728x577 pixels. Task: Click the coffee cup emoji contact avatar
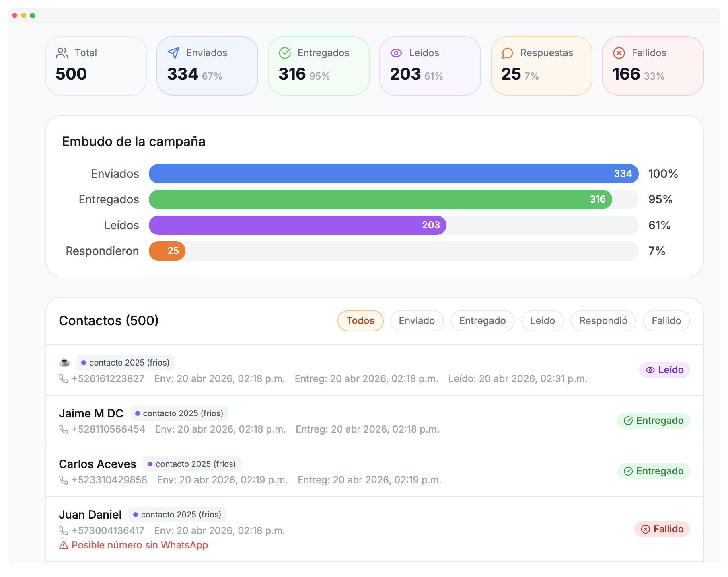coord(64,362)
